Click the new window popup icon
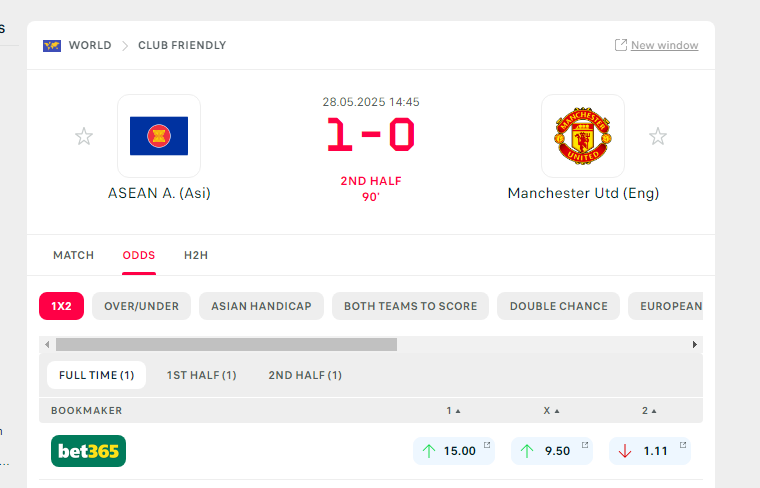This screenshot has width=760, height=488. (x=621, y=45)
